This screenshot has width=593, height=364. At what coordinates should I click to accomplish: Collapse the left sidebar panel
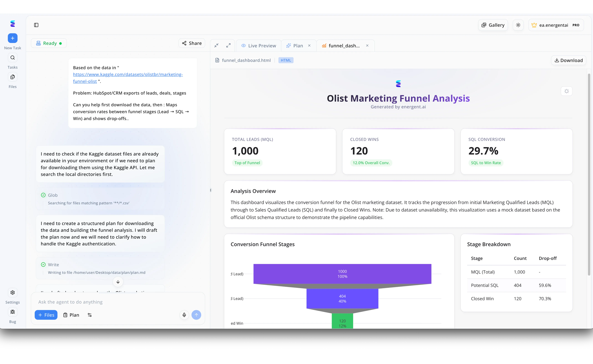(36, 25)
